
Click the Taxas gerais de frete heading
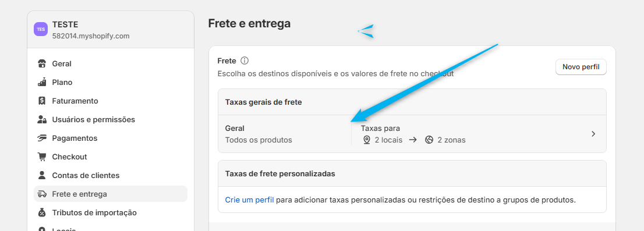pos(263,102)
